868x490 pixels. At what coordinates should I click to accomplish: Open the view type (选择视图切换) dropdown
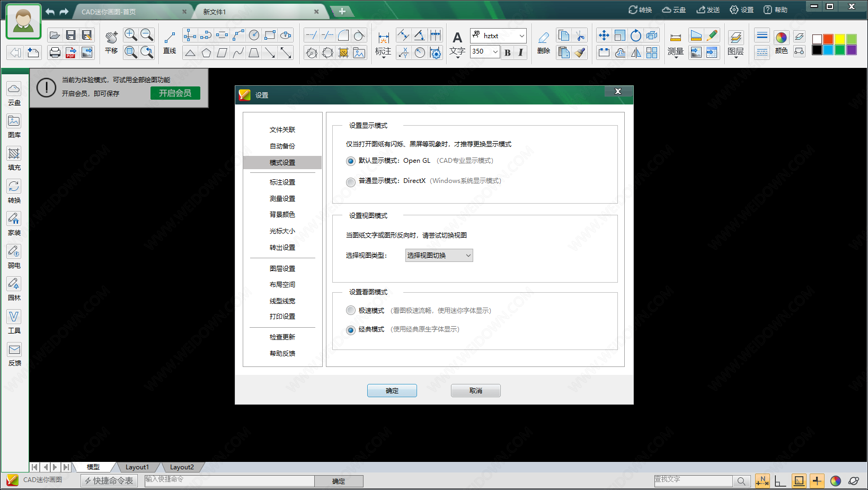click(x=439, y=256)
